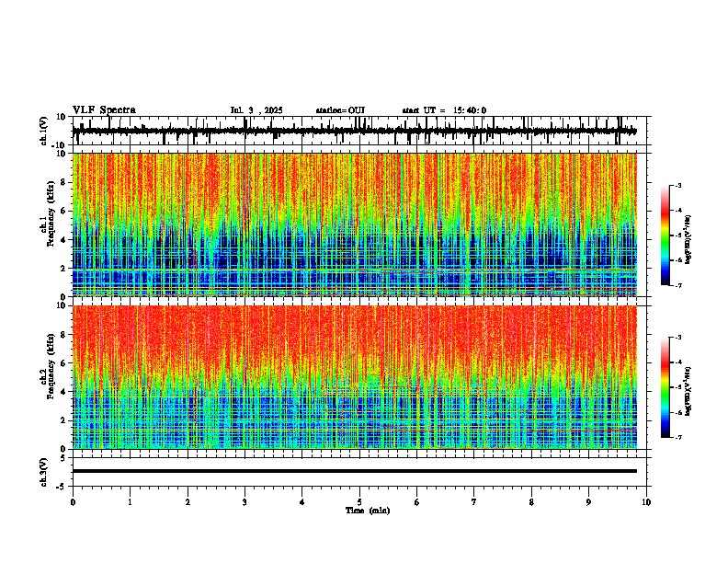
Task: Click the '8' kHz tick on ch.2 spectrogram
Action: pos(63,335)
